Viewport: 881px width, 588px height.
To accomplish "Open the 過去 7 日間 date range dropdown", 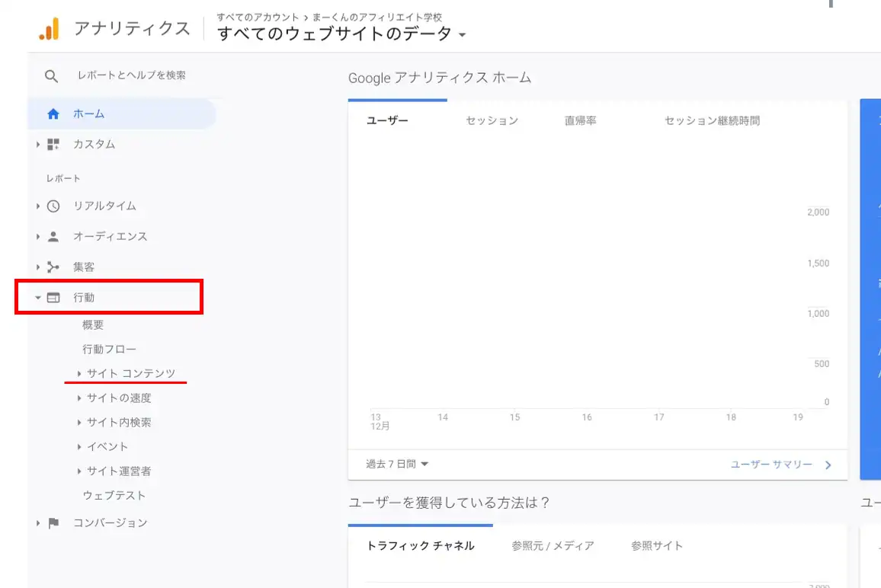I will 397,464.
